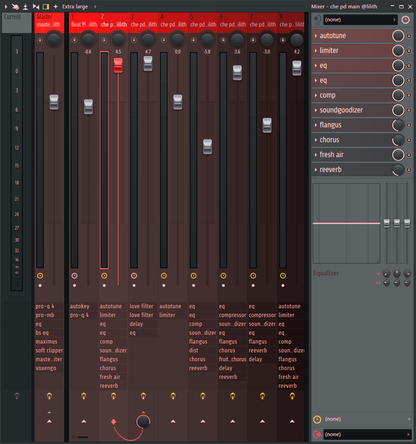The image size is (416, 444).
Task: Click the multi-touch control icon in mixer toolbar
Action: 15,6
